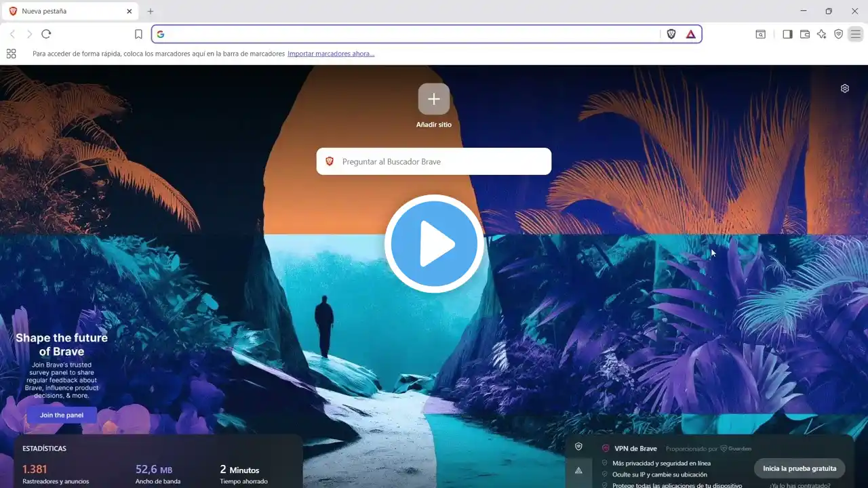Viewport: 868px width, 488px height.
Task: Click Oculte su IP y cambie su ubicación text
Action: pos(660,474)
